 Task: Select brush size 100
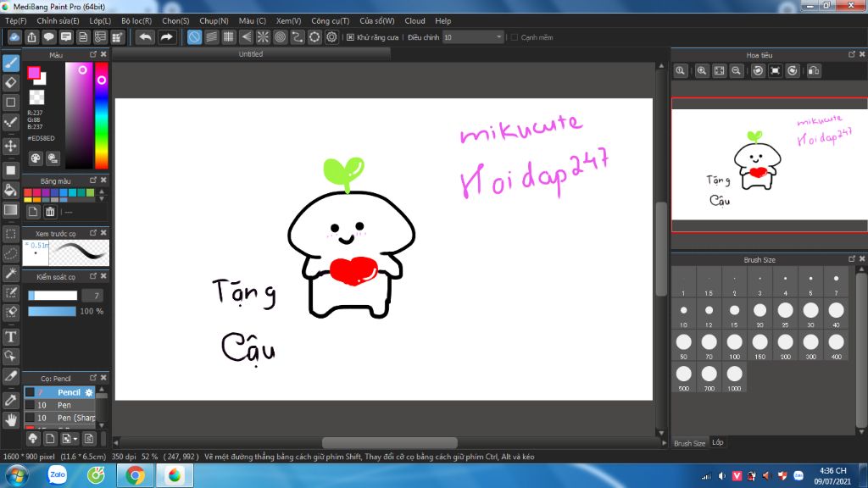(x=735, y=346)
